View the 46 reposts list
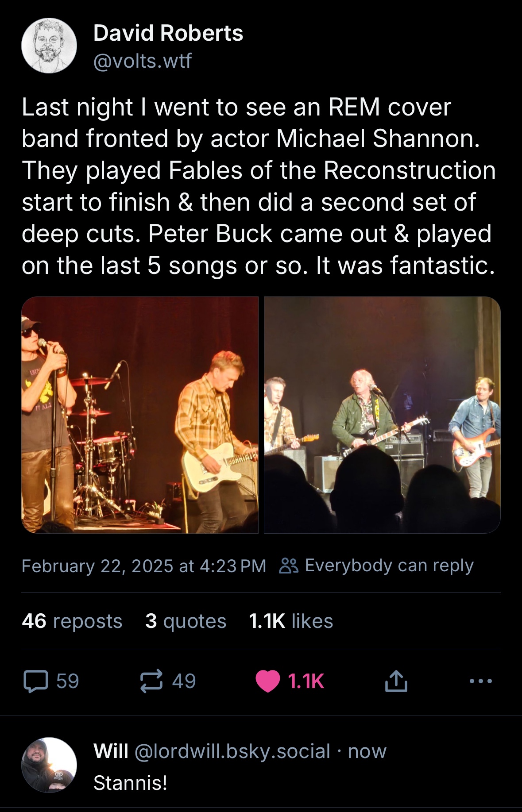522x812 pixels. 72,621
